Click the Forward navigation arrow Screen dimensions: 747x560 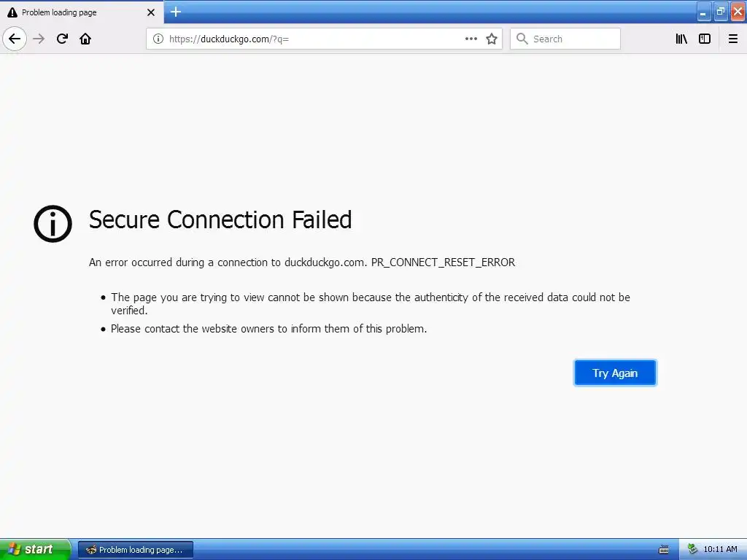point(39,39)
